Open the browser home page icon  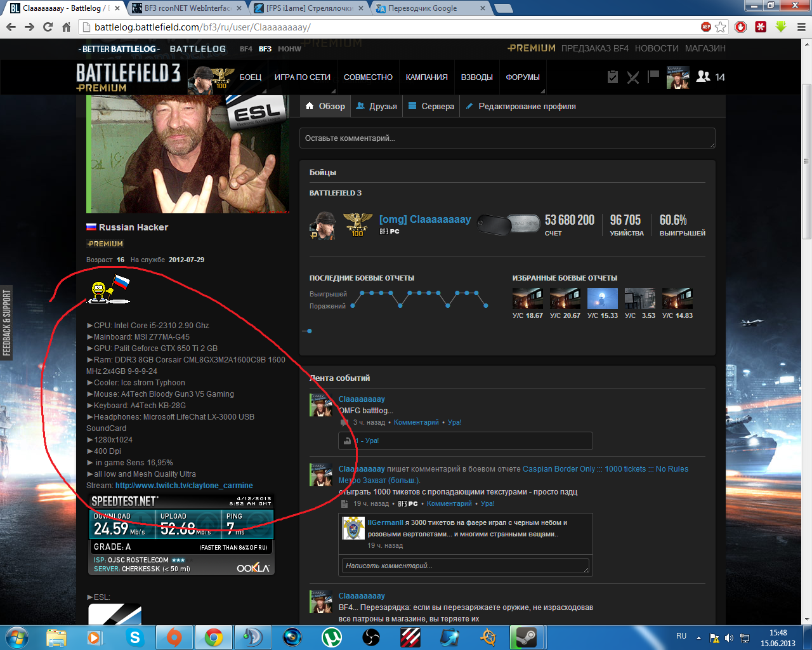[66, 27]
